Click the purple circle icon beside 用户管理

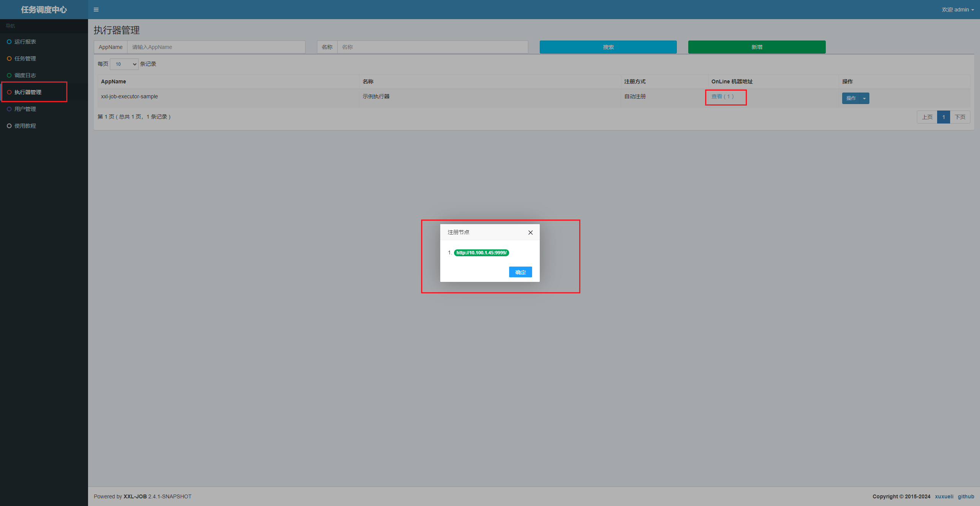pos(9,109)
